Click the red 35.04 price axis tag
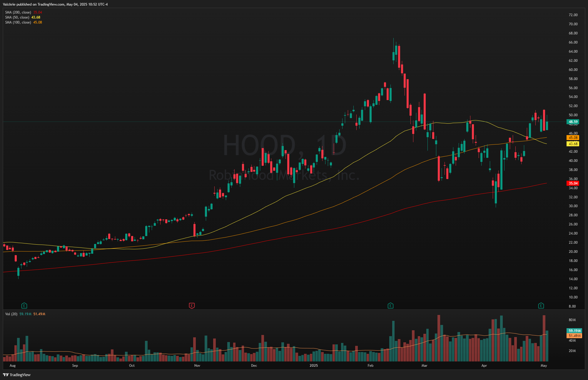 [x=573, y=183]
